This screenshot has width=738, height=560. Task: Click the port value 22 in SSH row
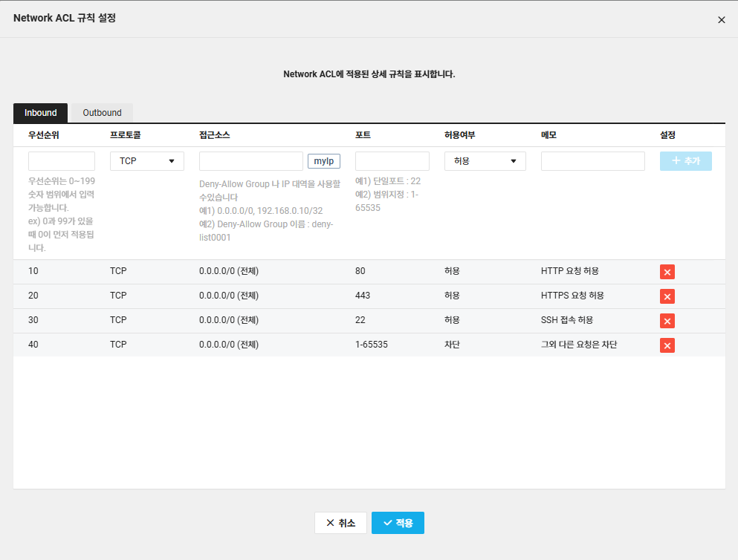[360, 319]
